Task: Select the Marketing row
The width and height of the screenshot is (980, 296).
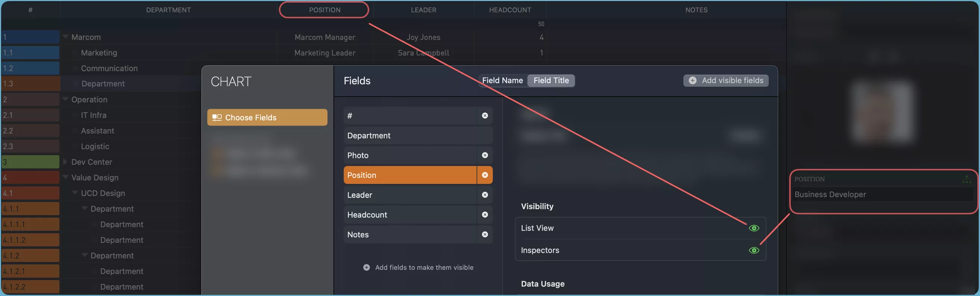Action: [99, 53]
